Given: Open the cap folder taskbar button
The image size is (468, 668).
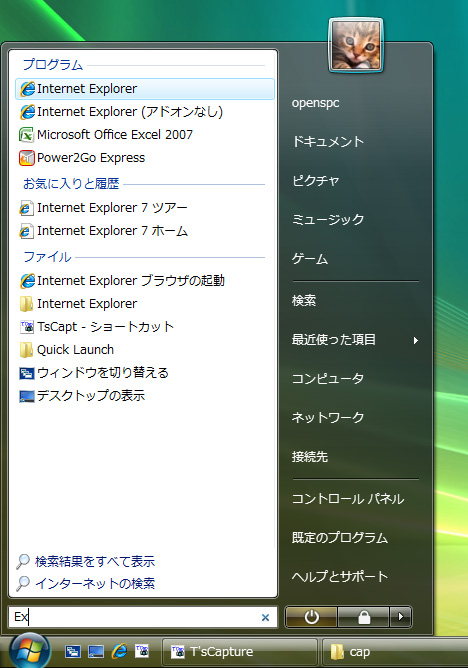Looking at the screenshot, I should (x=394, y=652).
